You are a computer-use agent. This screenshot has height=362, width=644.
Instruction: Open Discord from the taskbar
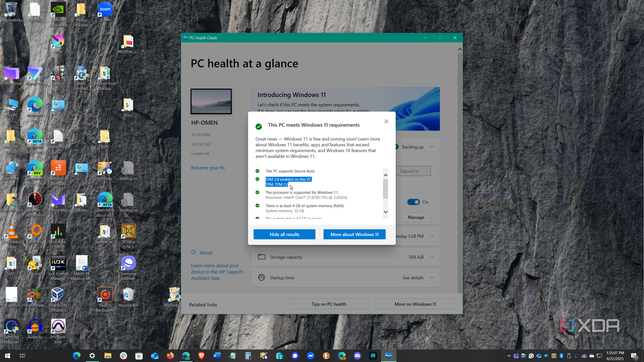357,355
